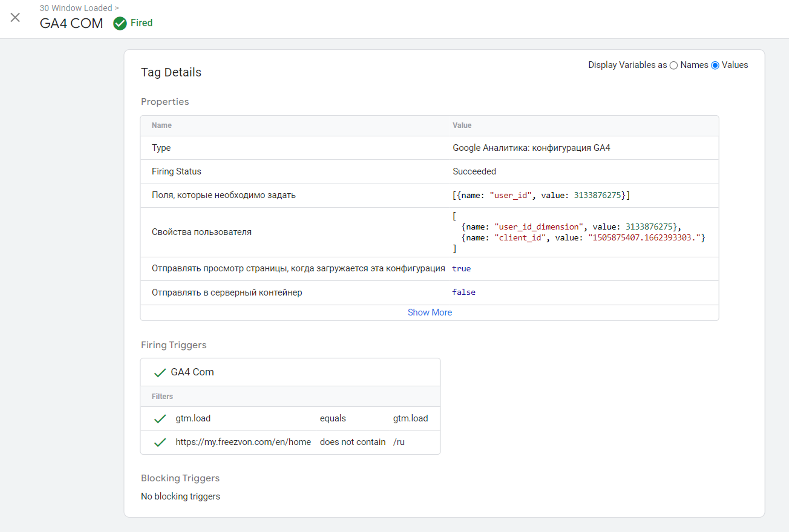Close the tag details panel
789x532 pixels.
15,17
